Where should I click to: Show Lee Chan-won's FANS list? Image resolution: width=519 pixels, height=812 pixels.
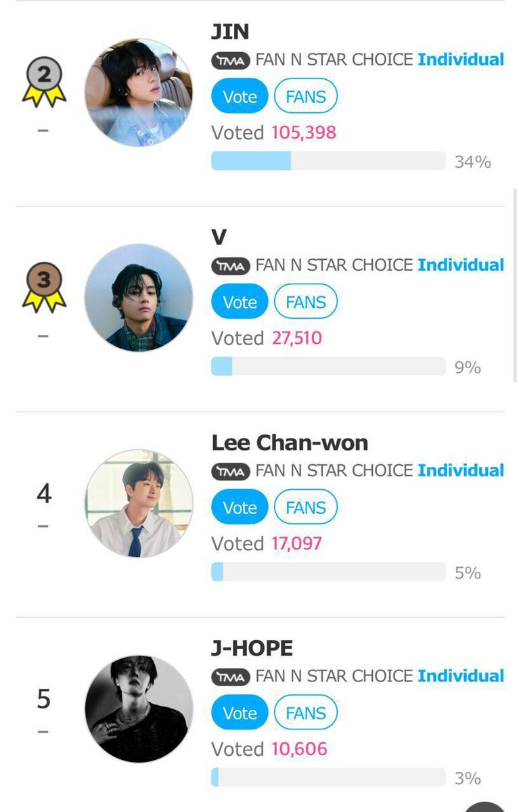point(306,507)
